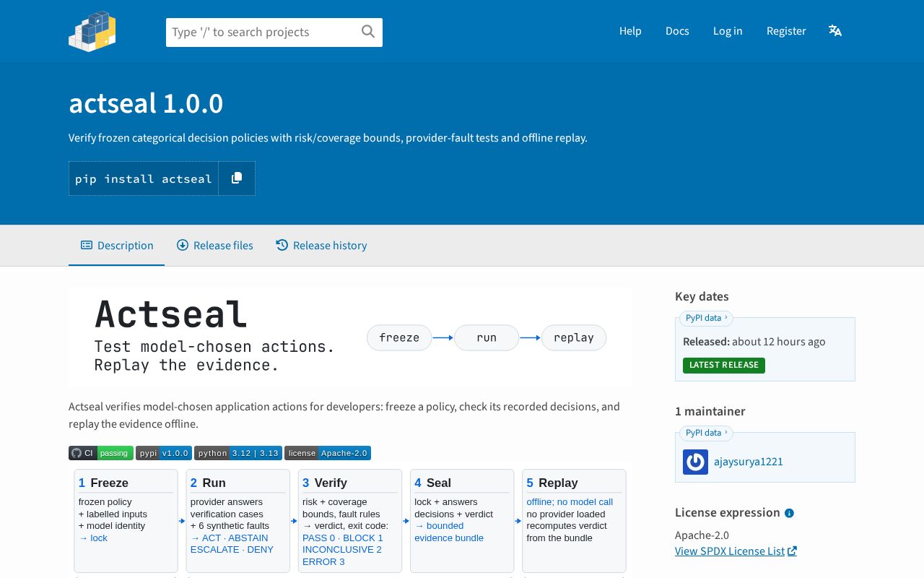924x578 pixels.
Task: Switch to the Description tab
Action: [117, 246]
